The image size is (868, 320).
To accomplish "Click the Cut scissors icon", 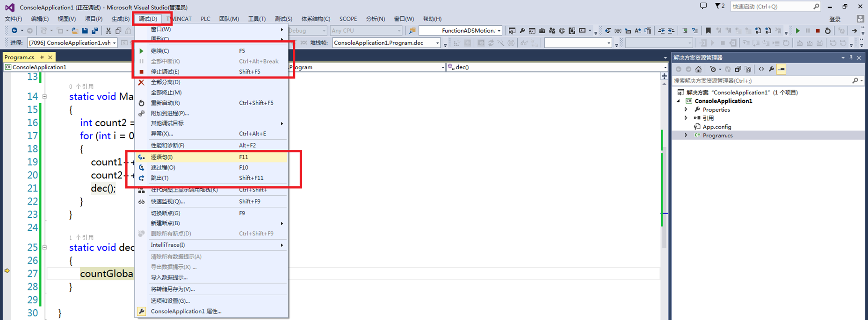I will [108, 31].
